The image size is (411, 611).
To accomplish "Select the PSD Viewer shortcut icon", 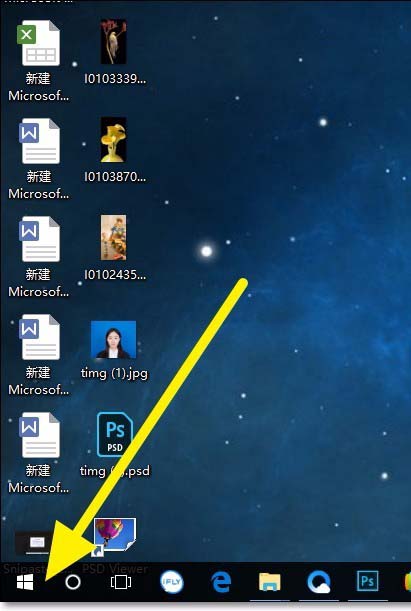I will click(115, 546).
